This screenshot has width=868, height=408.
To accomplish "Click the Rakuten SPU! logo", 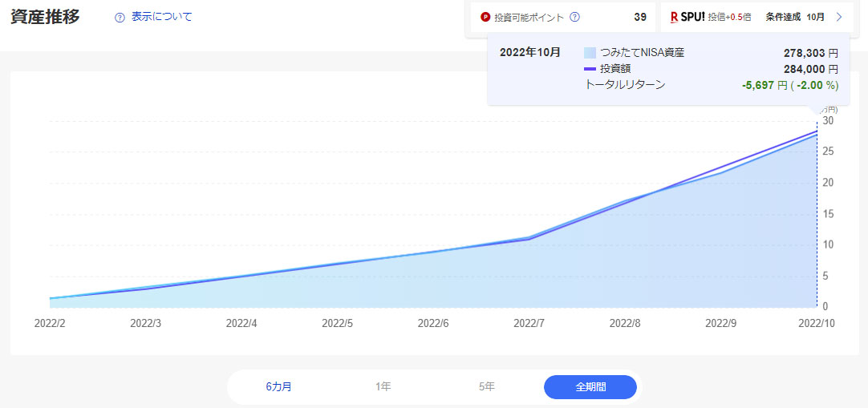I will 688,17.
